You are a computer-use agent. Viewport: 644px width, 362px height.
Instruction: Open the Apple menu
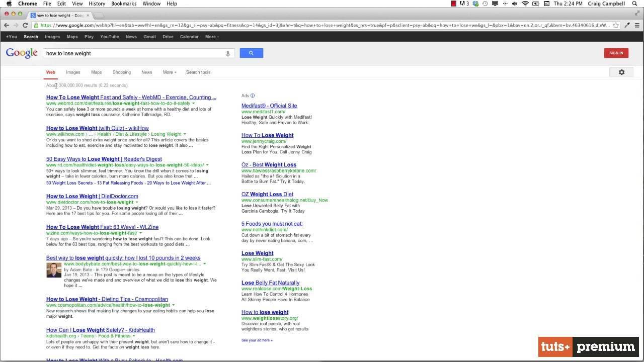click(9, 4)
